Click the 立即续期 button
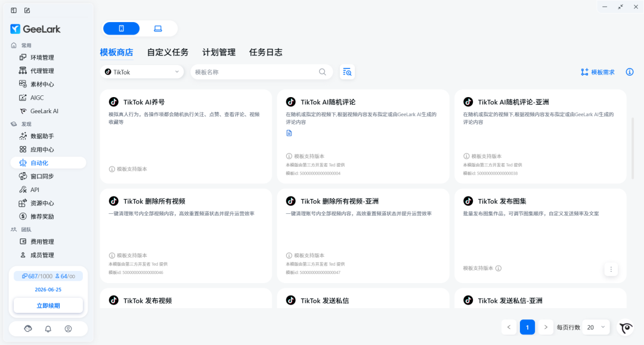 (x=48, y=306)
